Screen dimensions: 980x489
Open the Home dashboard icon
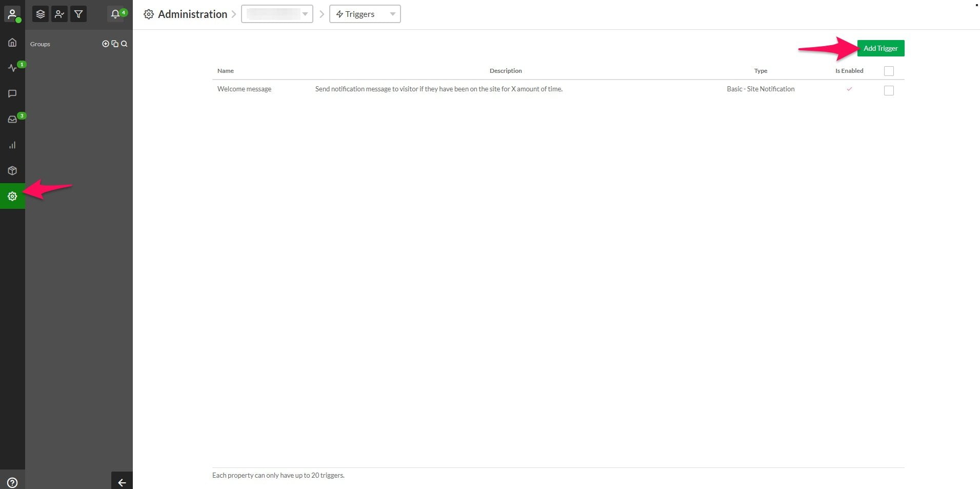coord(12,43)
